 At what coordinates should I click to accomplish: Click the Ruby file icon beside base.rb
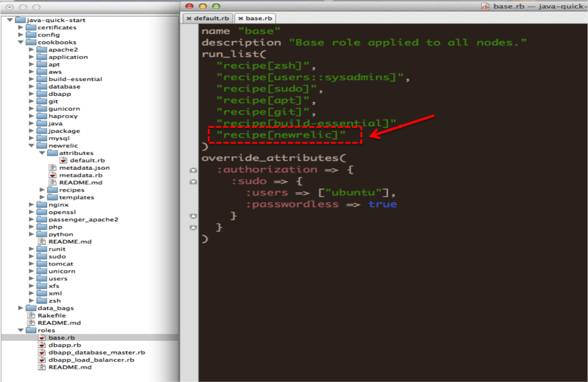coord(42,338)
